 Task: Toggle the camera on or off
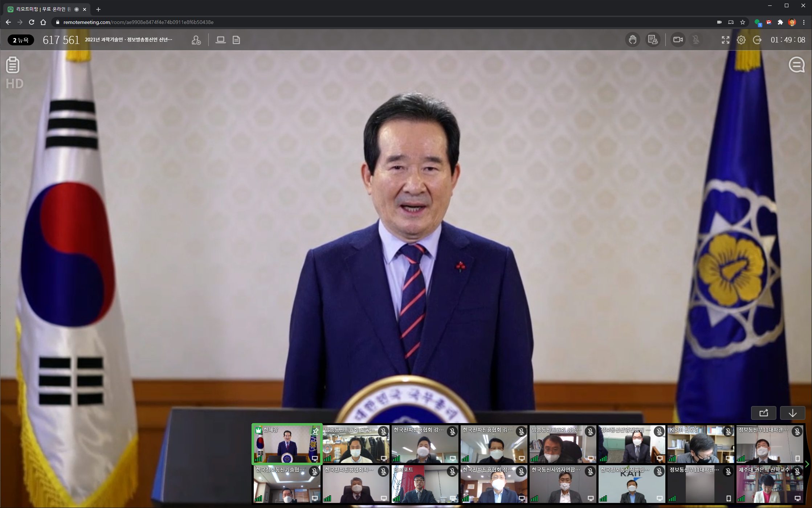coord(678,40)
